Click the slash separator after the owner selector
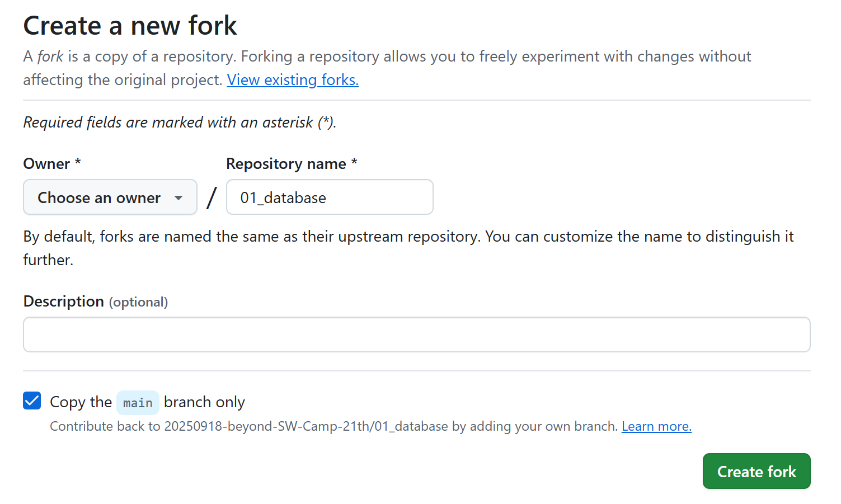The width and height of the screenshot is (841, 504). point(212,197)
